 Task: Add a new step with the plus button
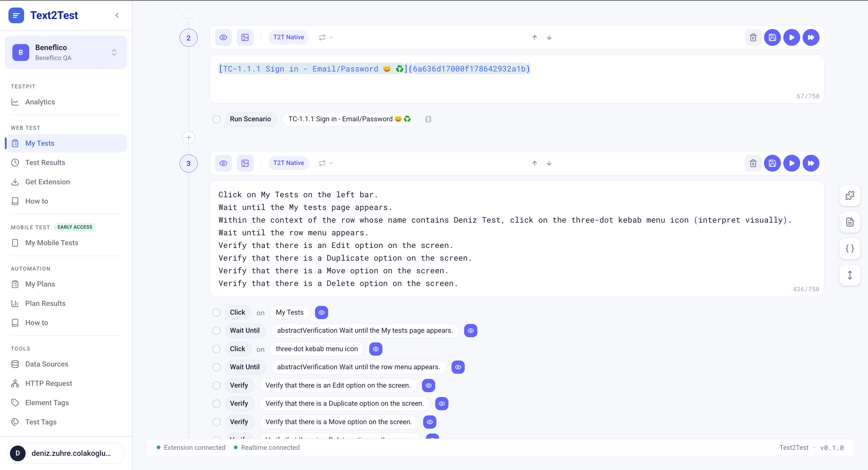coord(189,138)
